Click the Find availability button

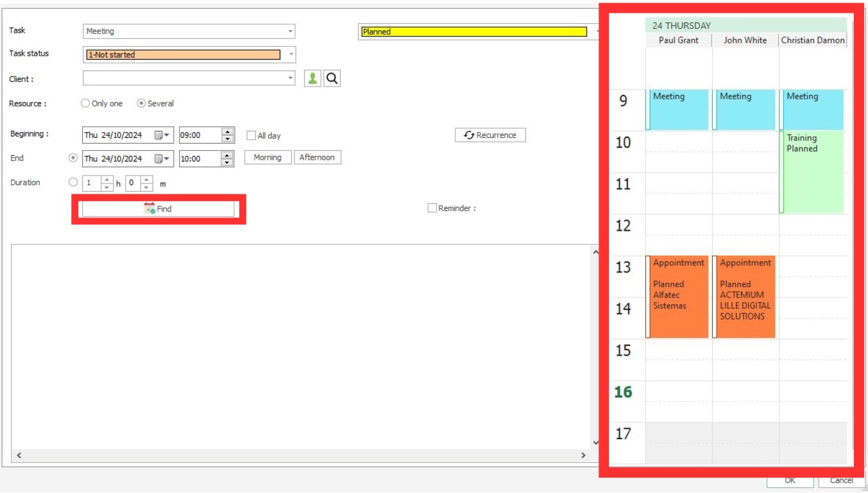point(158,209)
